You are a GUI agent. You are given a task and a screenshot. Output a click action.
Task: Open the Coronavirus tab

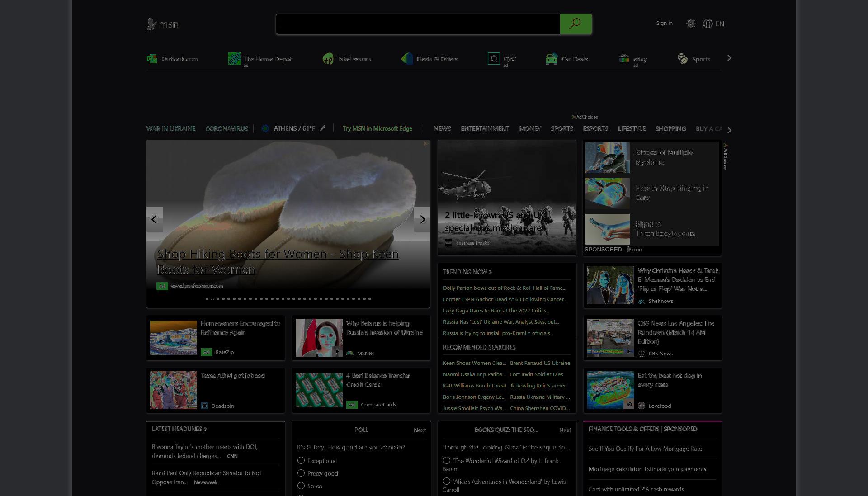[226, 128]
